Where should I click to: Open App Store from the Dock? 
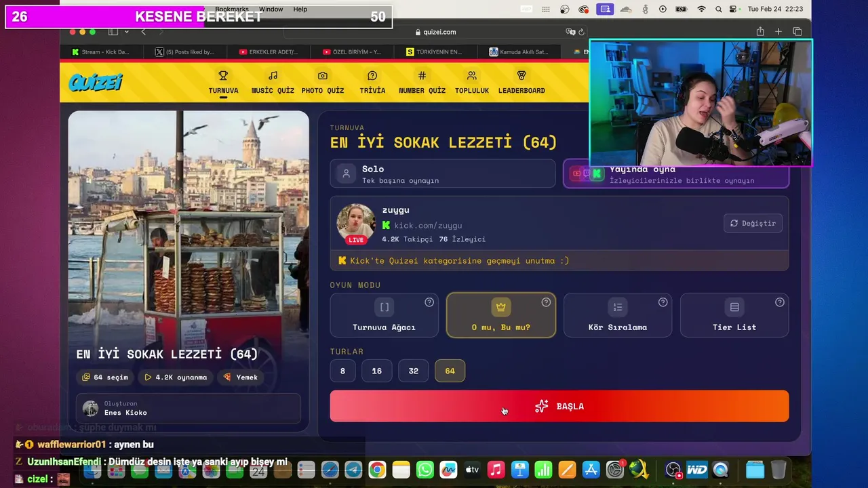591,469
